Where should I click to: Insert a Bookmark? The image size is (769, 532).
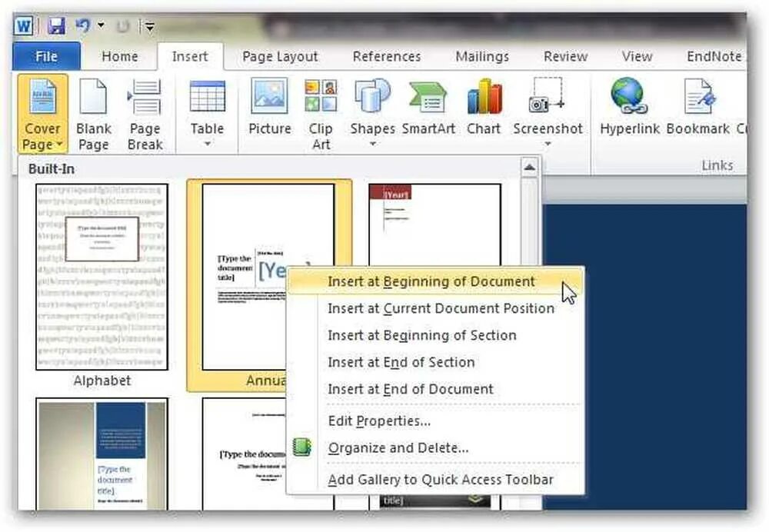tap(698, 108)
